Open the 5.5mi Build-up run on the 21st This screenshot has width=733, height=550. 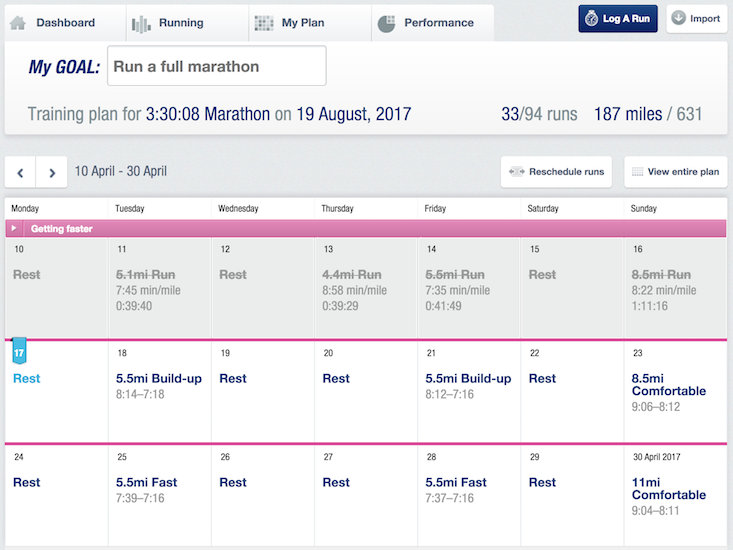pyautogui.click(x=468, y=379)
